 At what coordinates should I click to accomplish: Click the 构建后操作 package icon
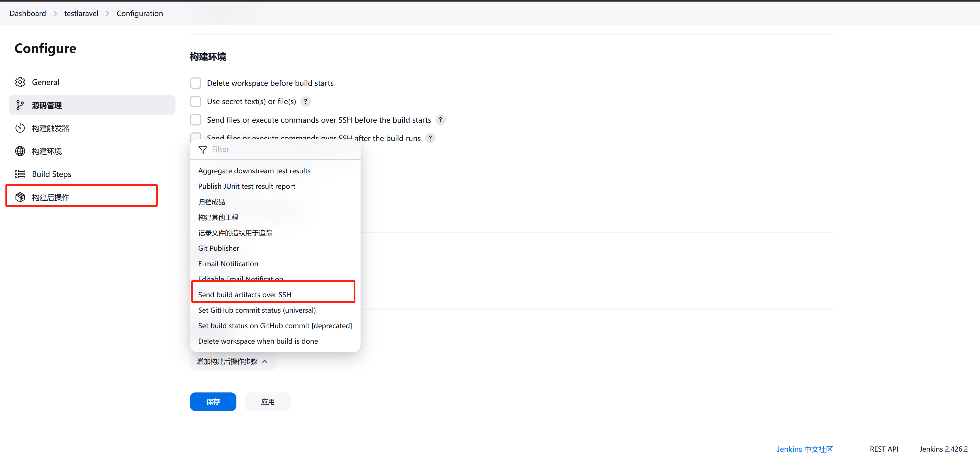point(20,197)
